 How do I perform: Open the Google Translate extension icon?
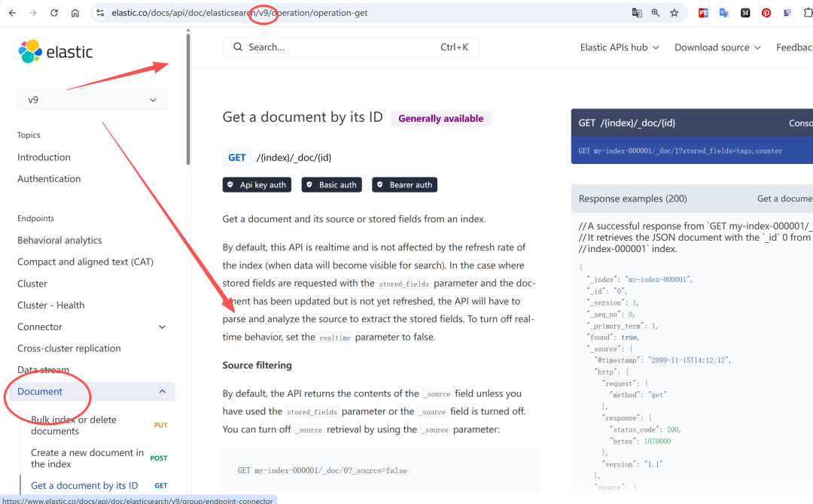coord(724,13)
